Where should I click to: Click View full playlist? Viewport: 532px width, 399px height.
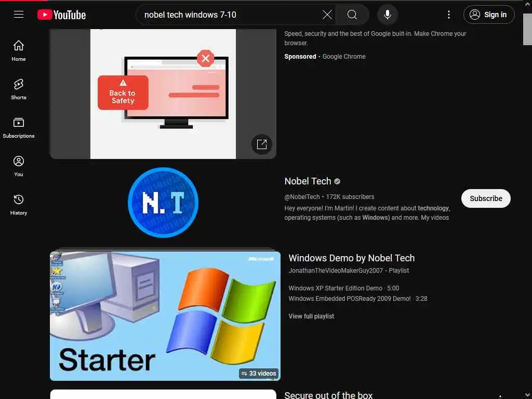click(x=311, y=316)
